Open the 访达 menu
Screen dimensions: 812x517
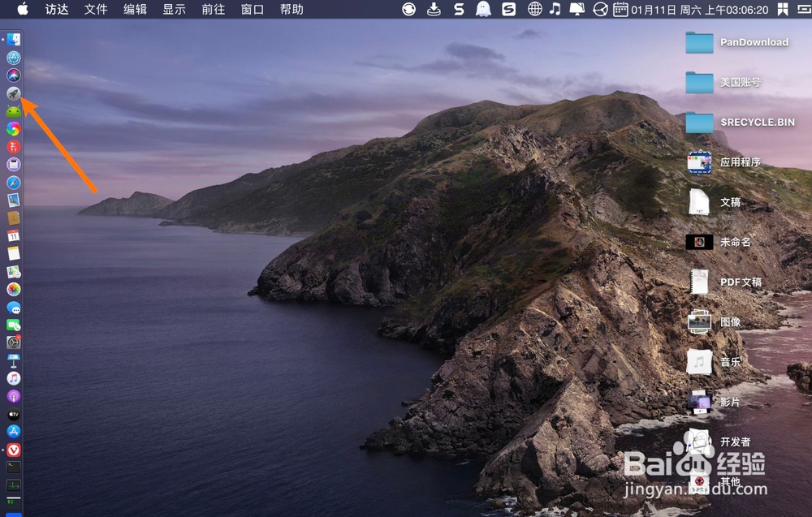click(x=57, y=9)
